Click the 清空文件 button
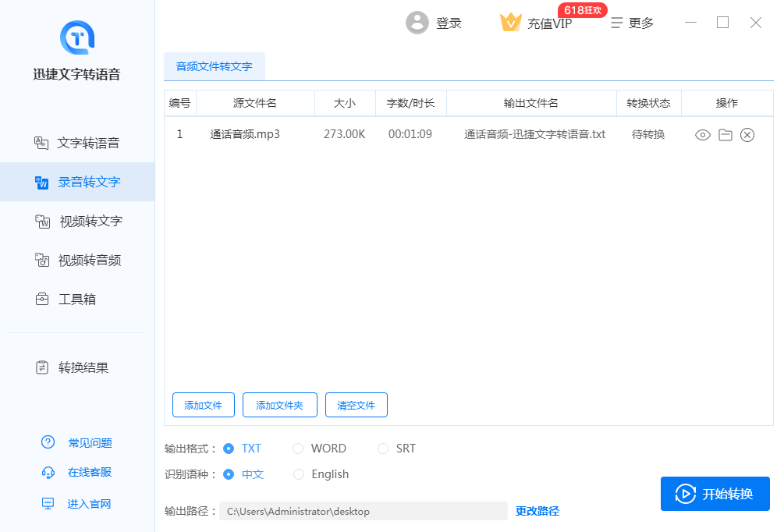 (x=356, y=405)
